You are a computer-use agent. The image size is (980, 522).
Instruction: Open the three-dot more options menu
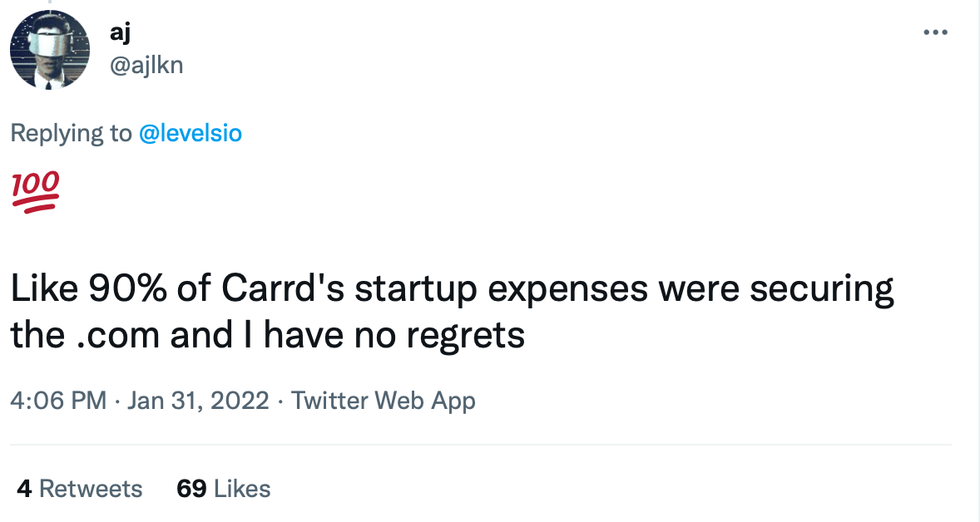(935, 32)
